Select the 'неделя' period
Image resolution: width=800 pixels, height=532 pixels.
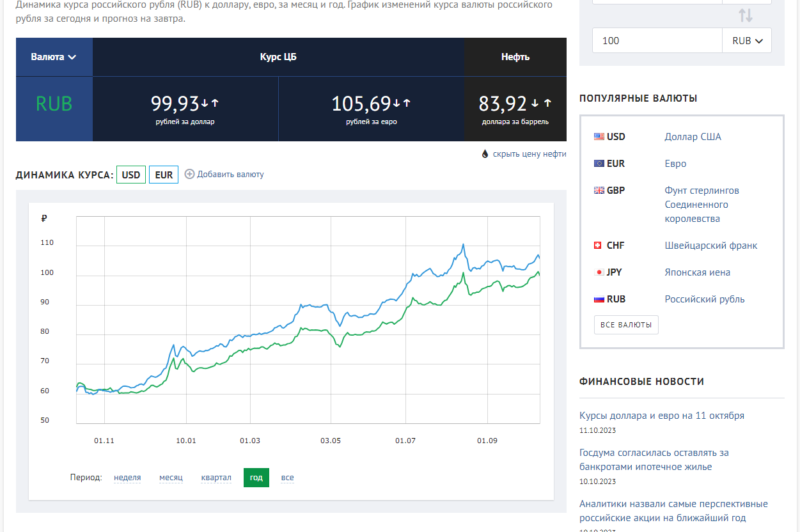click(127, 478)
